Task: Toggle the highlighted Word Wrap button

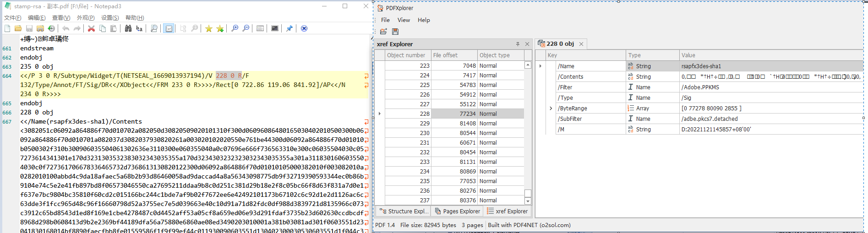Action: [169, 28]
